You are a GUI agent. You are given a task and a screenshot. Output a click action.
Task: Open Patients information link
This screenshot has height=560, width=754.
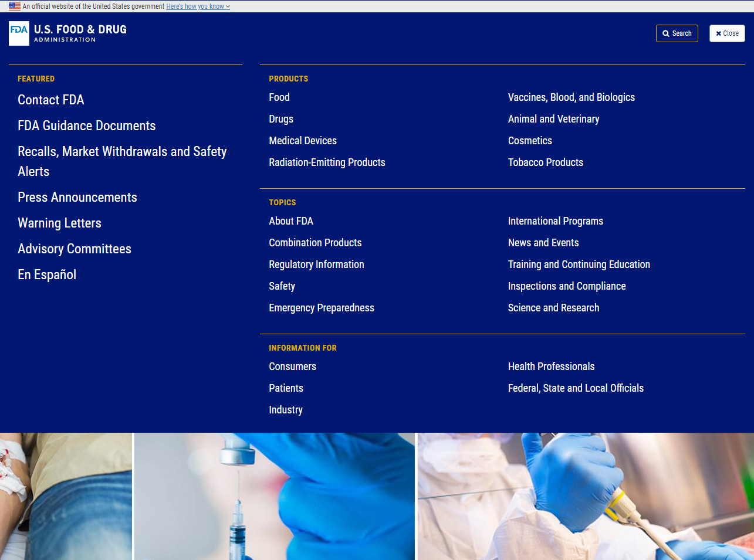coord(286,388)
